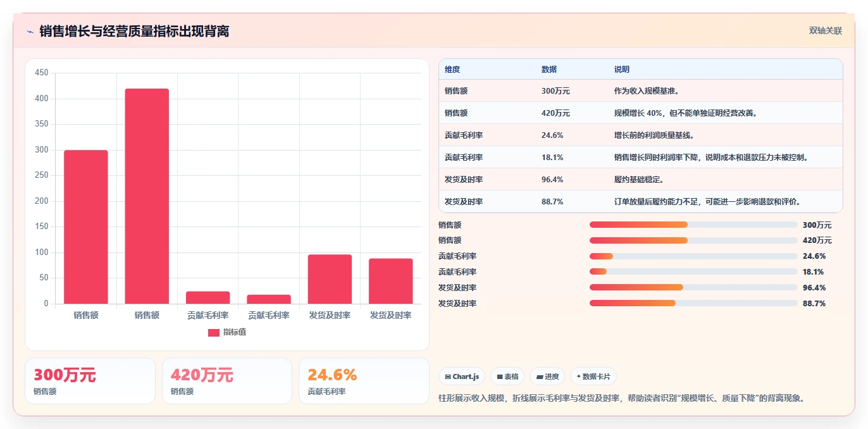Click the progress bar labeled 18.1%

[693, 272]
